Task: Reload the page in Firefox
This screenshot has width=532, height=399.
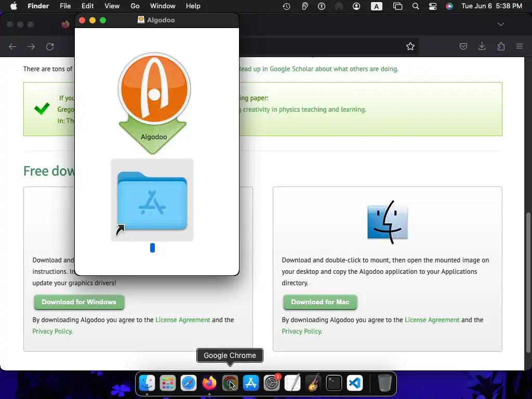Action: click(x=50, y=46)
